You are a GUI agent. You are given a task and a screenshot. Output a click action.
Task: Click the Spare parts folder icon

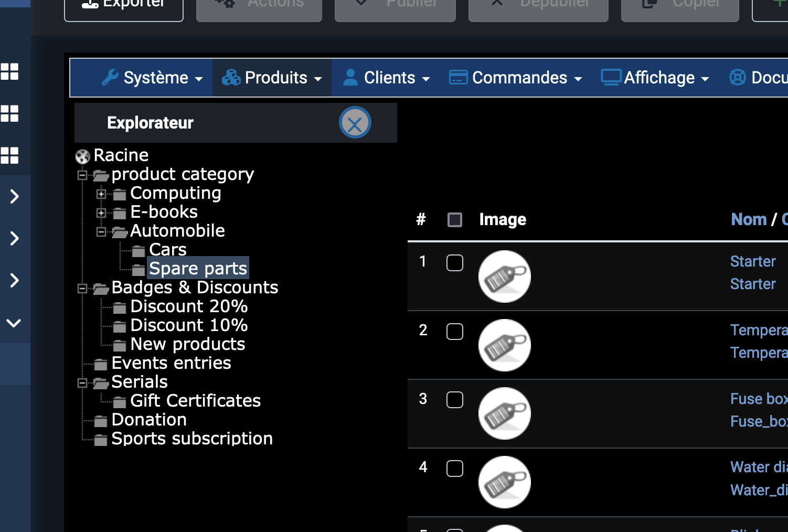click(139, 270)
